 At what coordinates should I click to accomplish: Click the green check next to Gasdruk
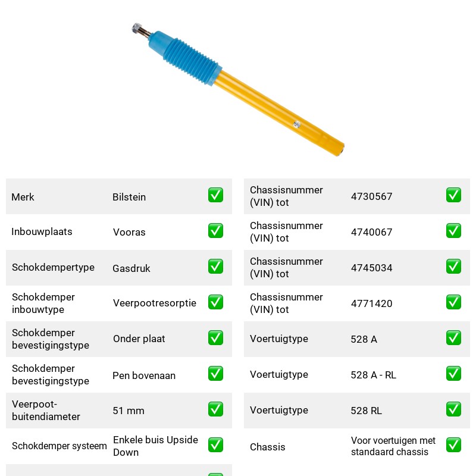tap(215, 266)
